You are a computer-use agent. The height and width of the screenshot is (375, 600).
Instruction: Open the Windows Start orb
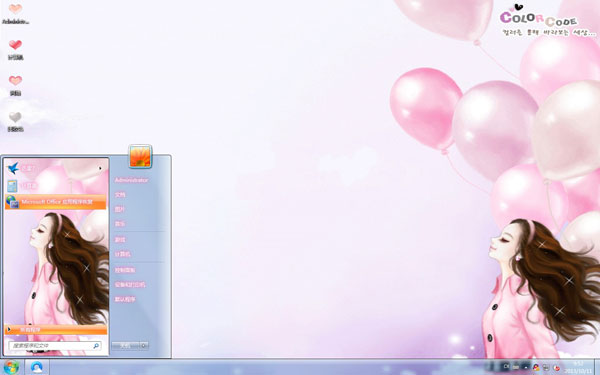(x=11, y=367)
